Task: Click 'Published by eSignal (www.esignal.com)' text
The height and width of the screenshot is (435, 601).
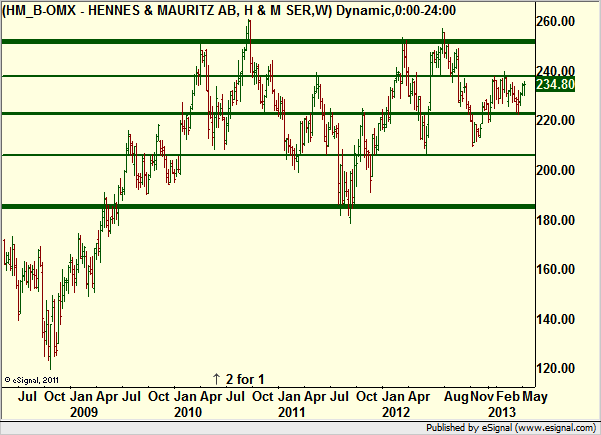Action: click(511, 427)
